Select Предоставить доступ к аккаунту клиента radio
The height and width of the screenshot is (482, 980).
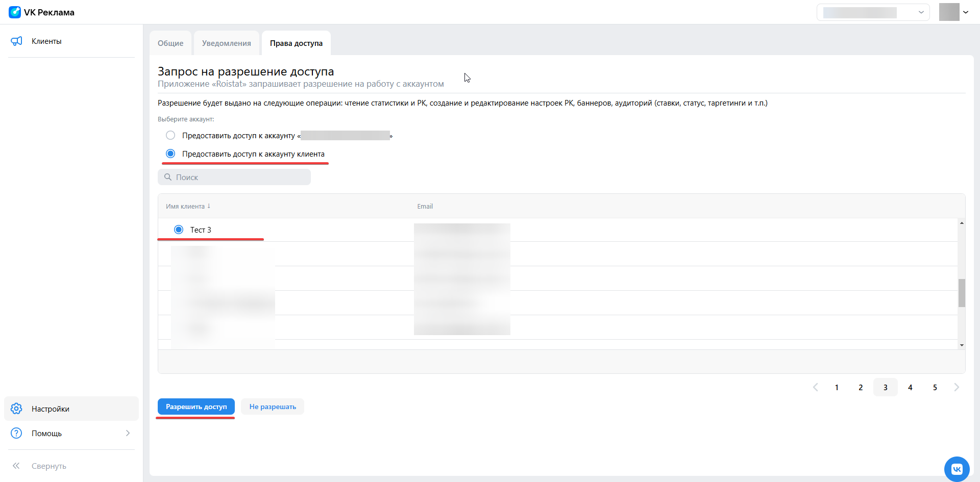170,154
